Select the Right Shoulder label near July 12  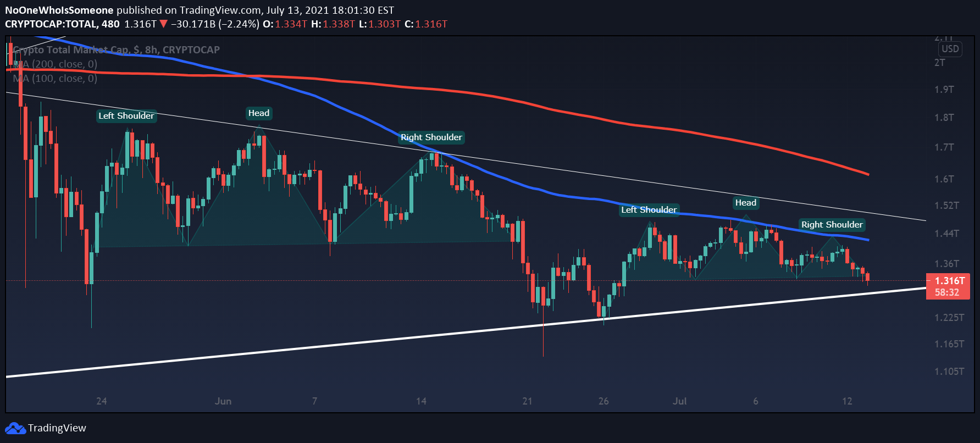tap(832, 225)
